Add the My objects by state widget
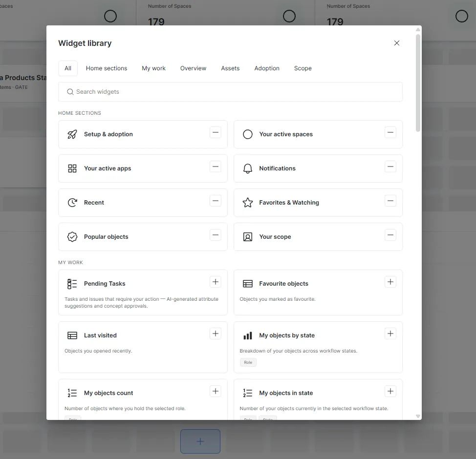The height and width of the screenshot is (459, 476). (x=390, y=334)
